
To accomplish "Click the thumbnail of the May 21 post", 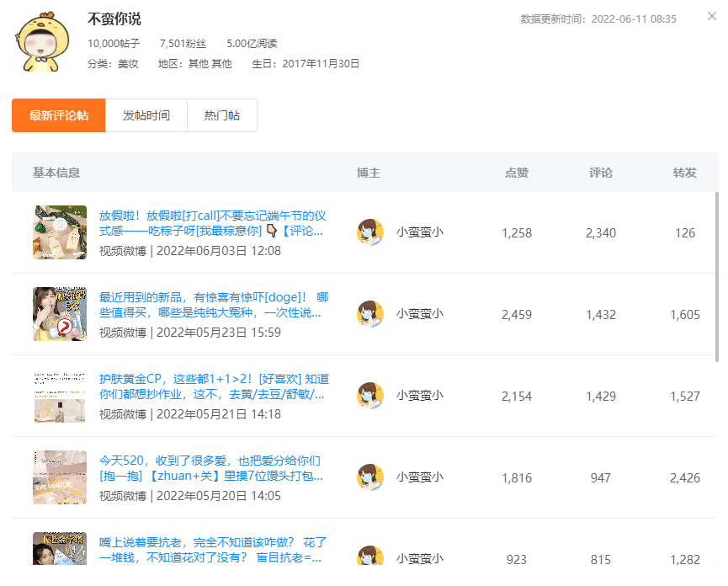I will [x=59, y=395].
